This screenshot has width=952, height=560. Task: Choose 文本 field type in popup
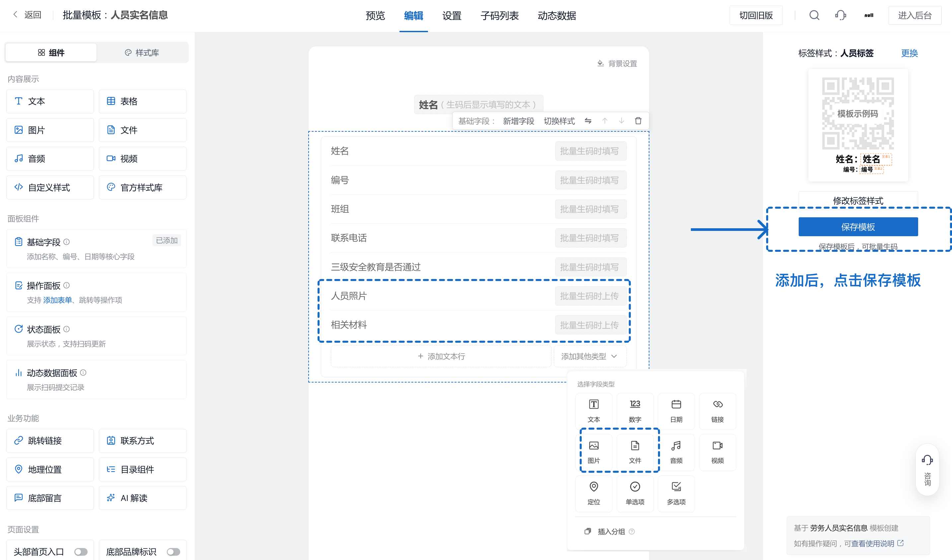[594, 411]
